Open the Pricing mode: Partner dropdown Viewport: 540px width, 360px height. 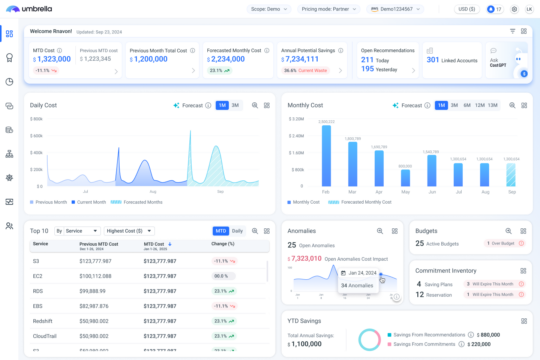[x=329, y=9]
